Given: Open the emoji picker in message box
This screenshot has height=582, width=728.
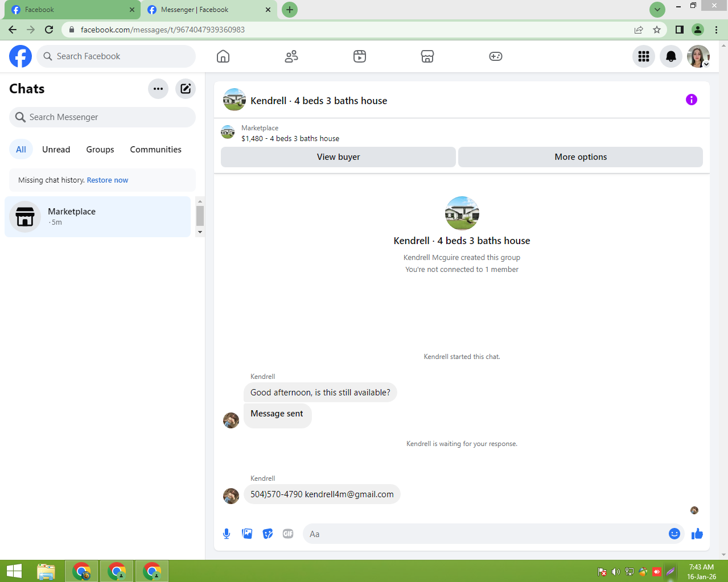Looking at the screenshot, I should [x=674, y=534].
